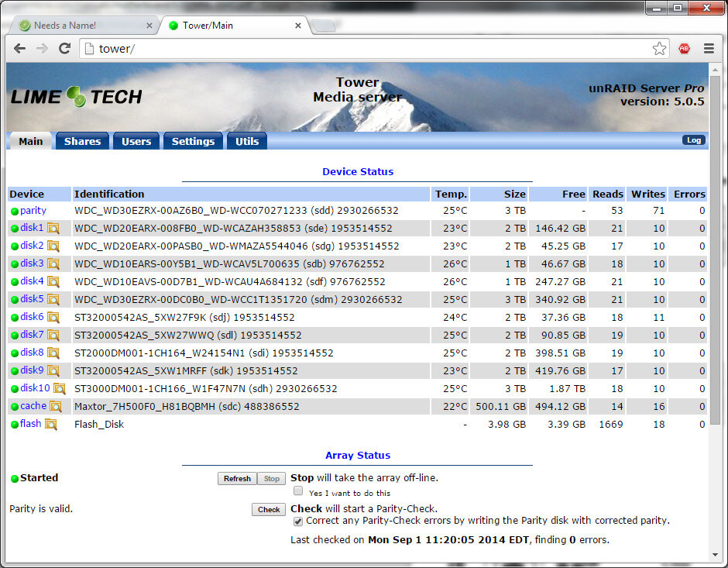Screen dimensions: 728x568
Task: Tick the 'Yes I want to do this' checkbox
Action: click(x=298, y=491)
